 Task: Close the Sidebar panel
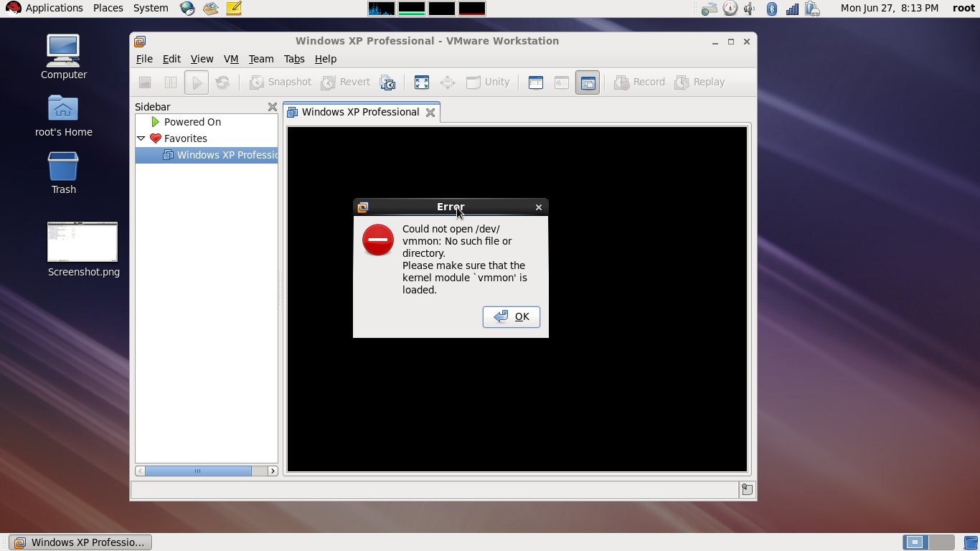tap(272, 107)
